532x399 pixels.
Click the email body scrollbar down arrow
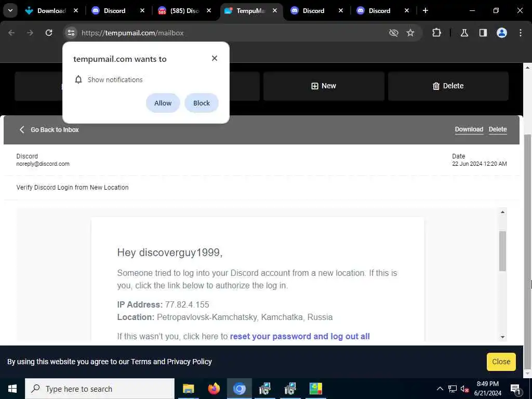(502, 337)
